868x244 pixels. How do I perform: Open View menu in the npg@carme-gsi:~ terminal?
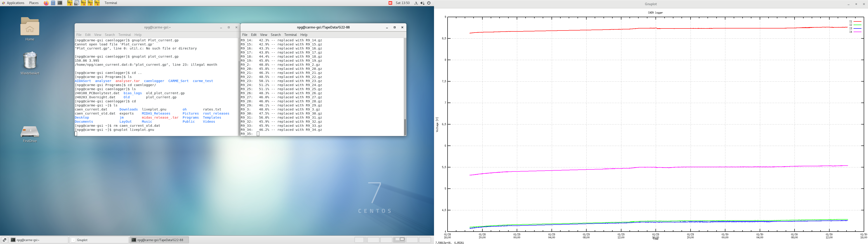pyautogui.click(x=98, y=35)
